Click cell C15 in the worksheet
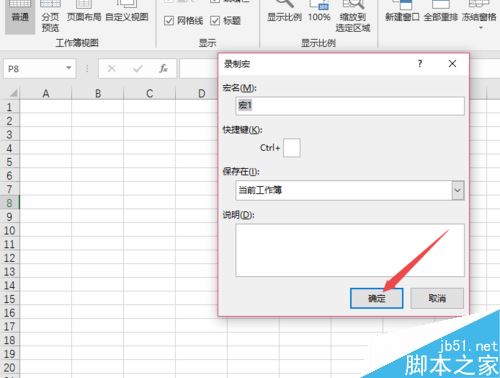 (x=150, y=299)
